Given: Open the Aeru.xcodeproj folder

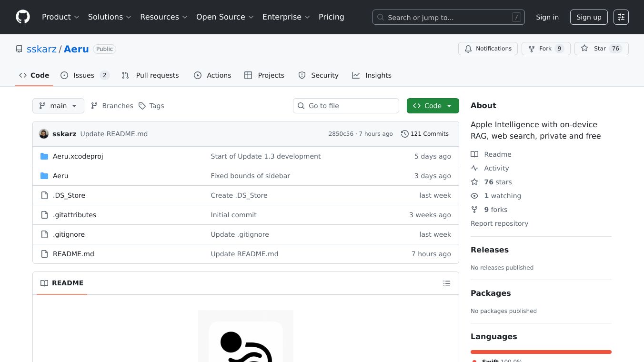Looking at the screenshot, I should point(78,156).
